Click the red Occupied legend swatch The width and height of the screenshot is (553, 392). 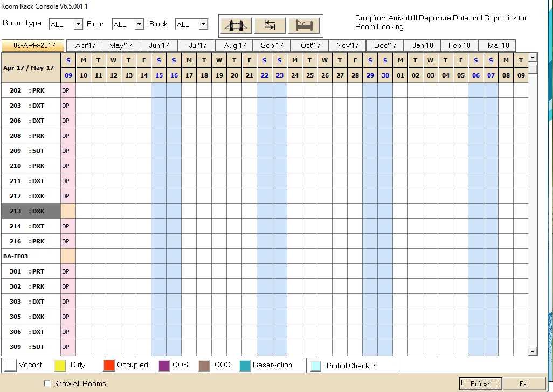pyautogui.click(x=109, y=366)
